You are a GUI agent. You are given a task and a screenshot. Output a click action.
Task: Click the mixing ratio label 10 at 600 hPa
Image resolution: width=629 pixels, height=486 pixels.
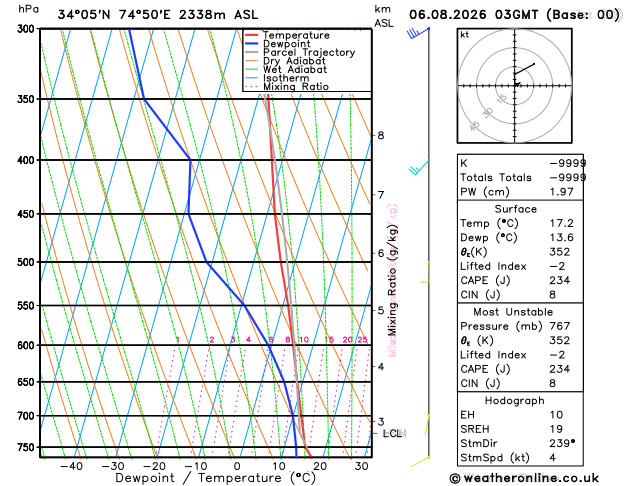click(x=304, y=340)
